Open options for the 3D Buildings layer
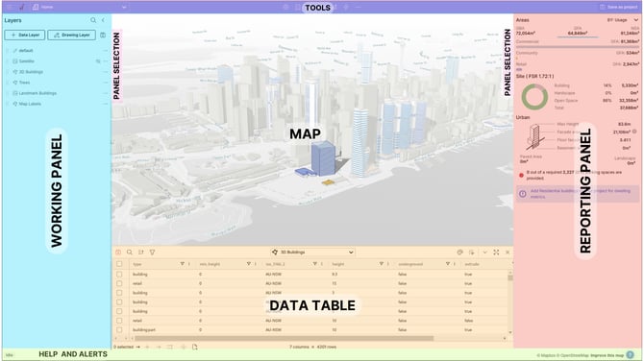Screen dimensions: 644x361 coord(105,72)
